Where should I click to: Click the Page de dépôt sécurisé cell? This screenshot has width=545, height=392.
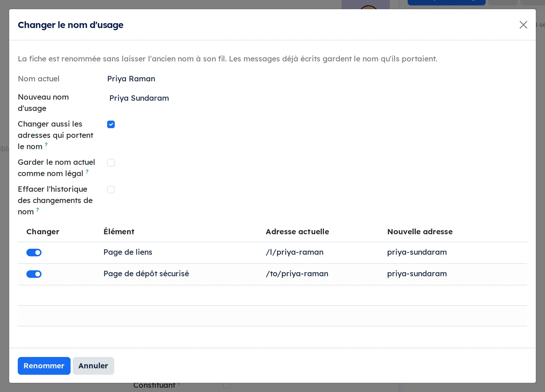pyautogui.click(x=146, y=274)
